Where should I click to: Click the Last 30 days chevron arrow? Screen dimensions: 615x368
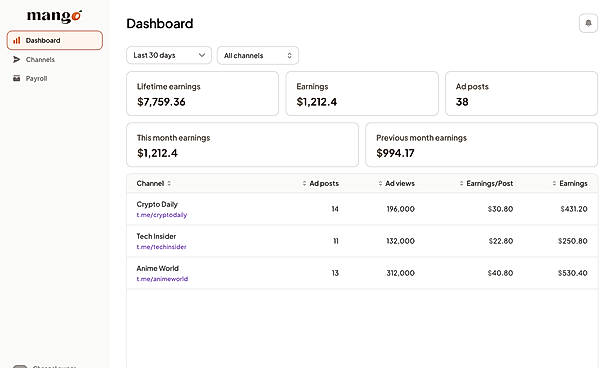point(202,55)
